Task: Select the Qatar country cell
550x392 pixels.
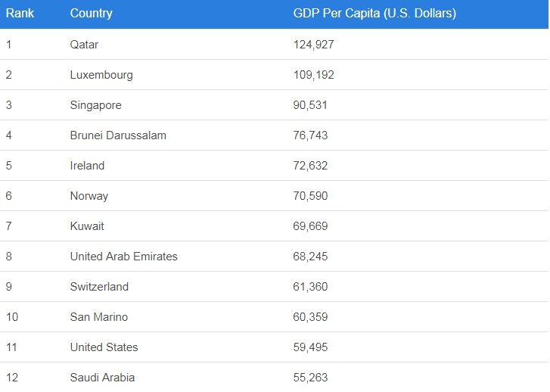Action: coord(84,45)
